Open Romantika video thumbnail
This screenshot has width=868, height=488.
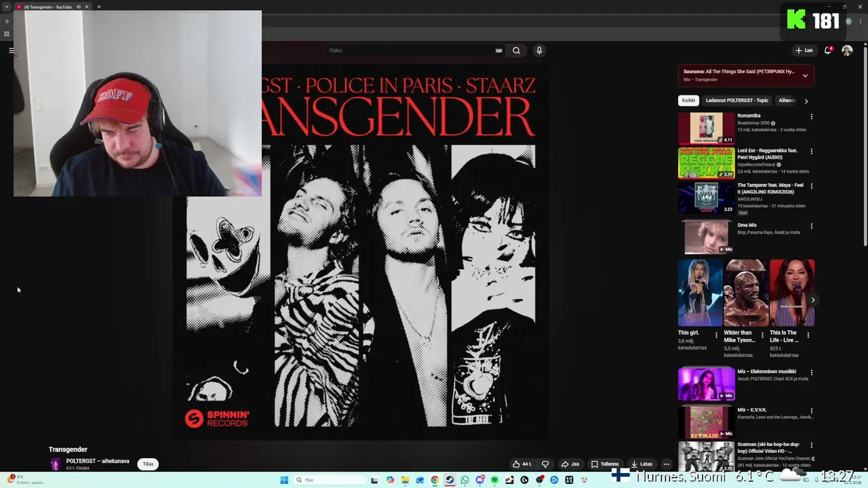pyautogui.click(x=706, y=128)
